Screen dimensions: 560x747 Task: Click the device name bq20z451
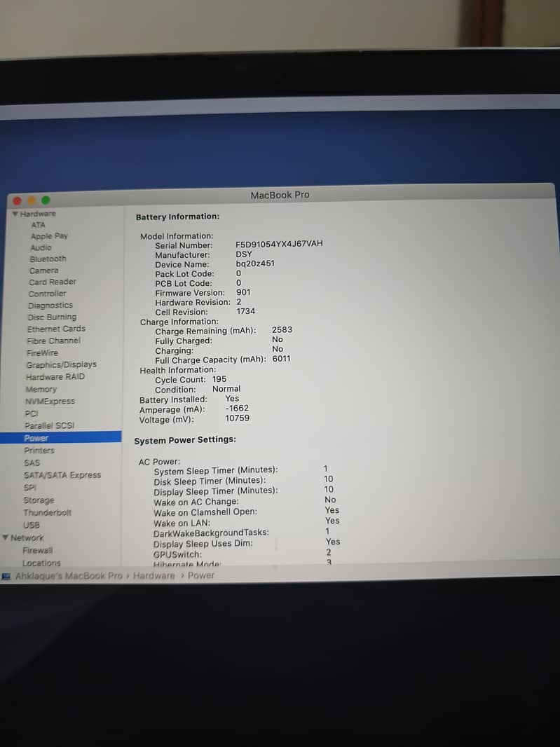pos(255,263)
